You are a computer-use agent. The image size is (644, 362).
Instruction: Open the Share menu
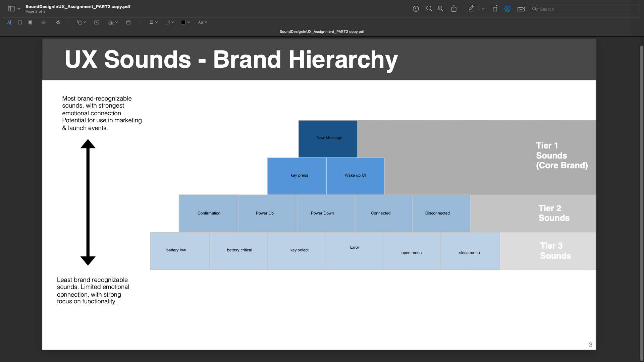pos(454,9)
